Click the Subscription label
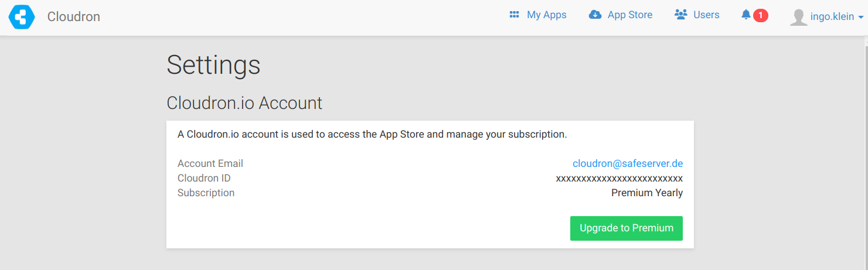The width and height of the screenshot is (868, 270). coord(206,193)
